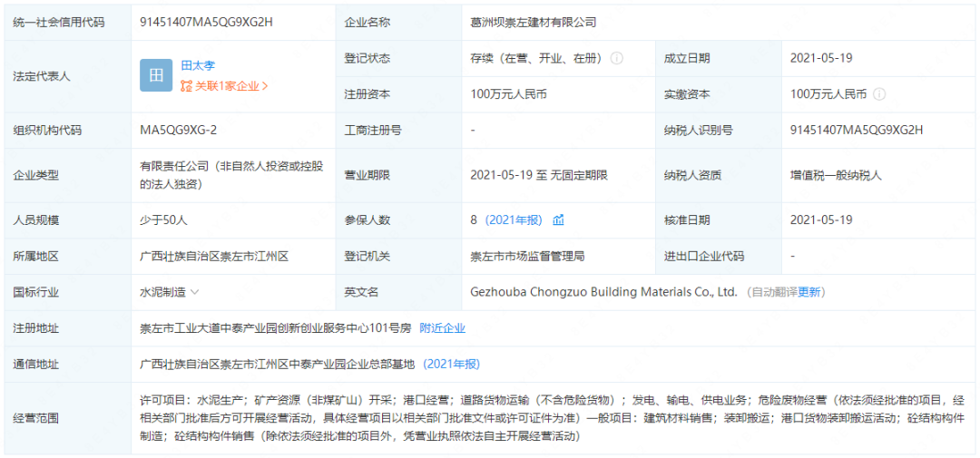Screen dimensions: 980x458
Task: Click (2021年报) link after 通信地址
Action: point(451,364)
